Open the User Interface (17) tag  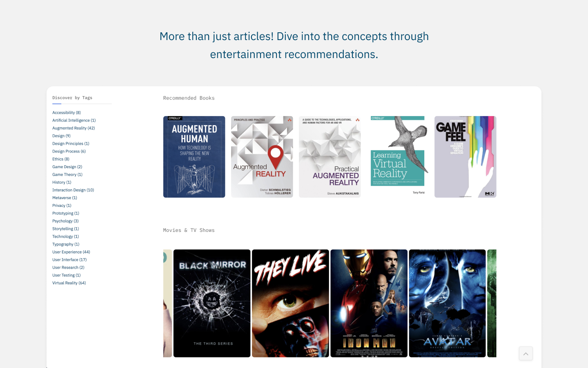pyautogui.click(x=69, y=260)
